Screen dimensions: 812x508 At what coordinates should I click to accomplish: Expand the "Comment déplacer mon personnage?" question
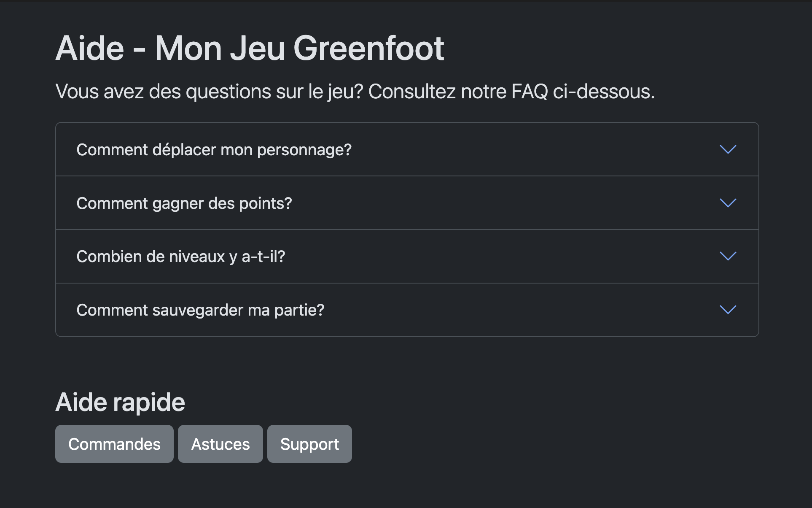coord(214,150)
